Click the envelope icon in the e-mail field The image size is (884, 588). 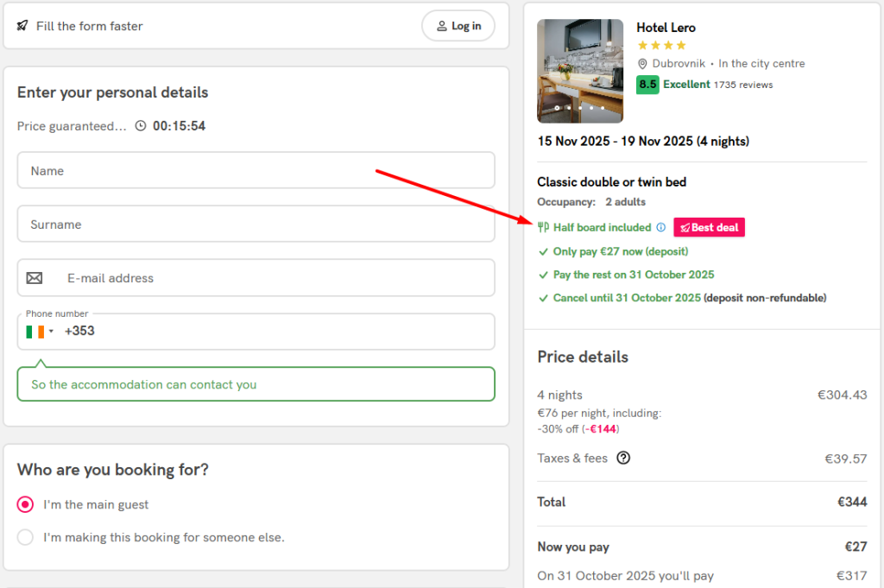pos(35,278)
